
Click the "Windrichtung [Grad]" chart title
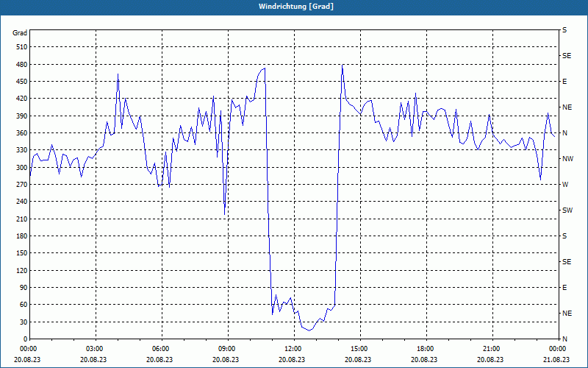[x=296, y=7]
